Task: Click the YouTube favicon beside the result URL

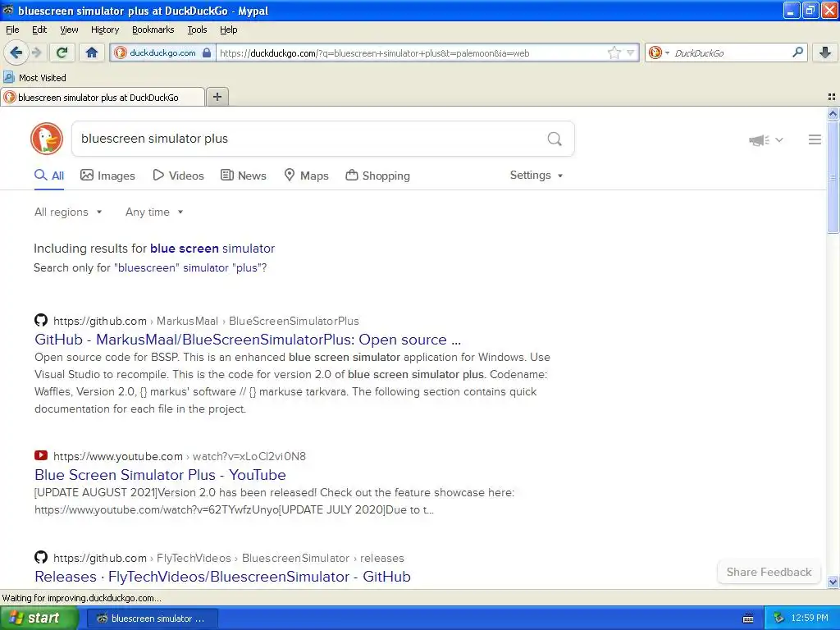Action: click(x=41, y=455)
